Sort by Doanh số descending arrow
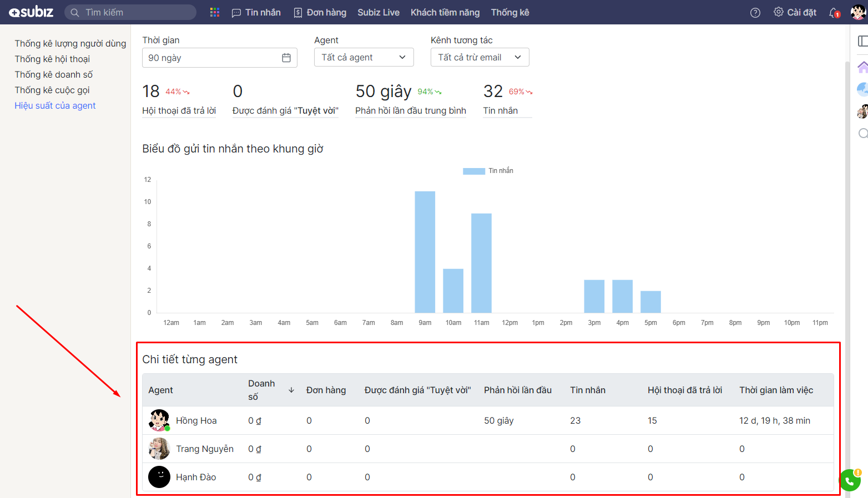Viewport: 868px width, 498px height. point(291,390)
